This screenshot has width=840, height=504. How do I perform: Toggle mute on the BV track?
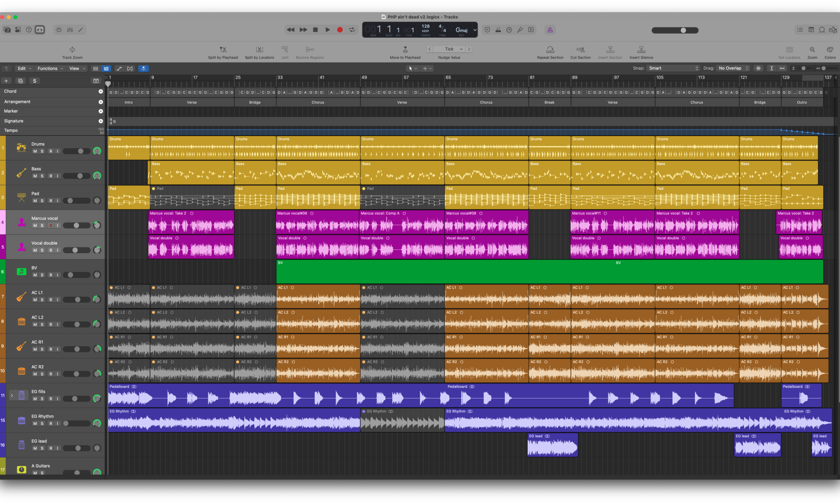coord(34,275)
